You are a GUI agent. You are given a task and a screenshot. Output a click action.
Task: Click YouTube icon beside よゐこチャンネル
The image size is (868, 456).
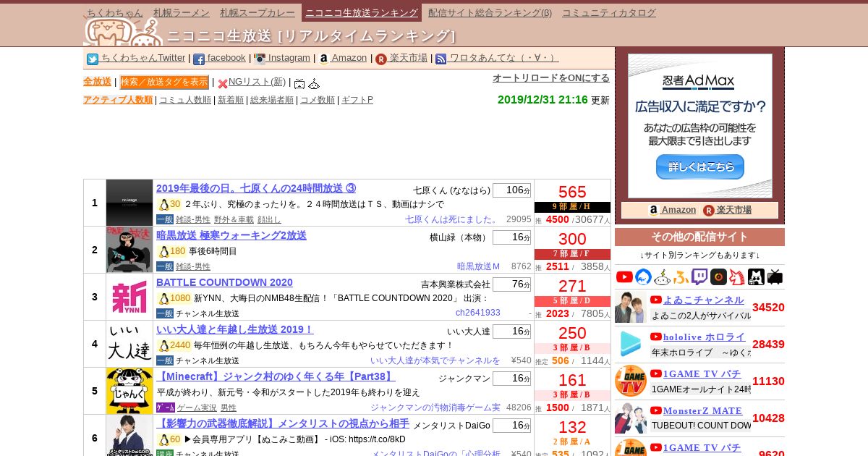click(656, 300)
